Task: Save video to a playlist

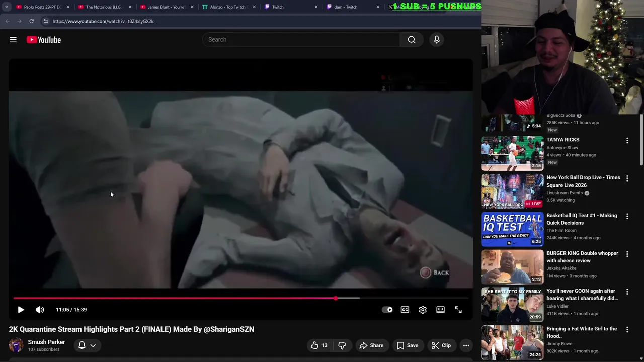Action: pos(408,345)
